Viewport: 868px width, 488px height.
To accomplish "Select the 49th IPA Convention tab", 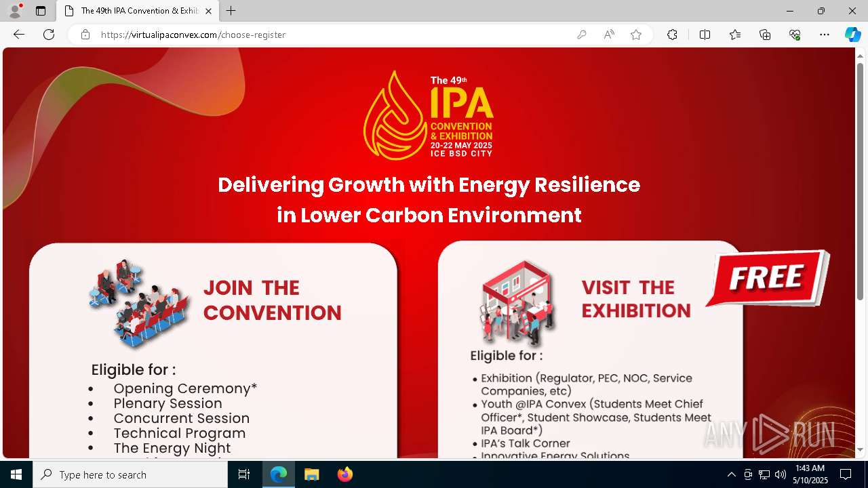I will (138, 11).
